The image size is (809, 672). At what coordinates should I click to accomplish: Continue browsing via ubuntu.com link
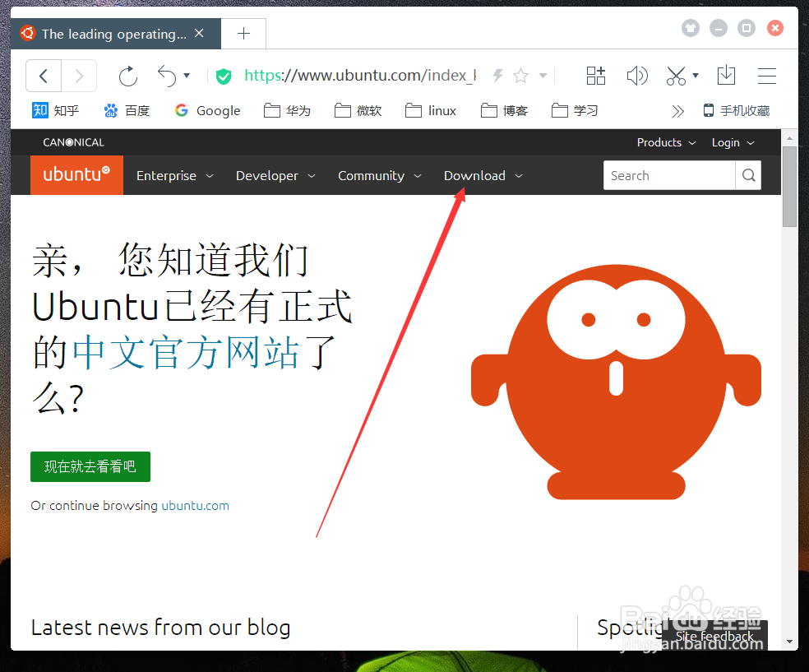click(x=195, y=505)
